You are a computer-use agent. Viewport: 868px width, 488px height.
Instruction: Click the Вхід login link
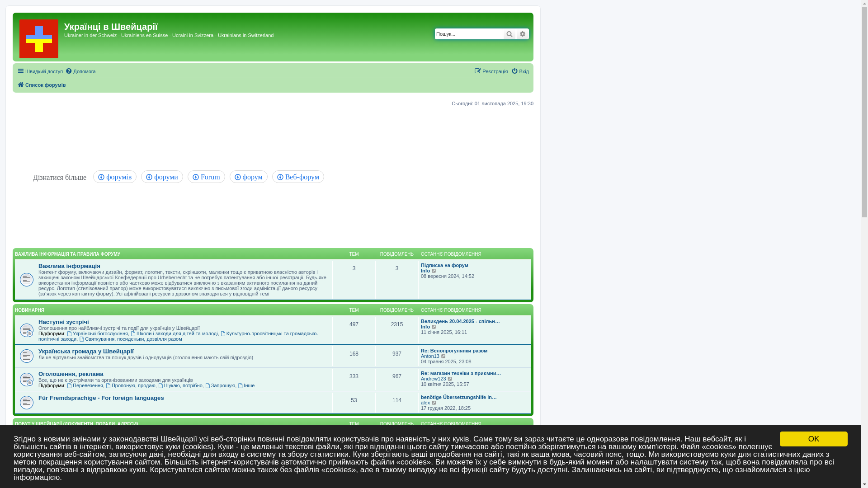coord(520,71)
